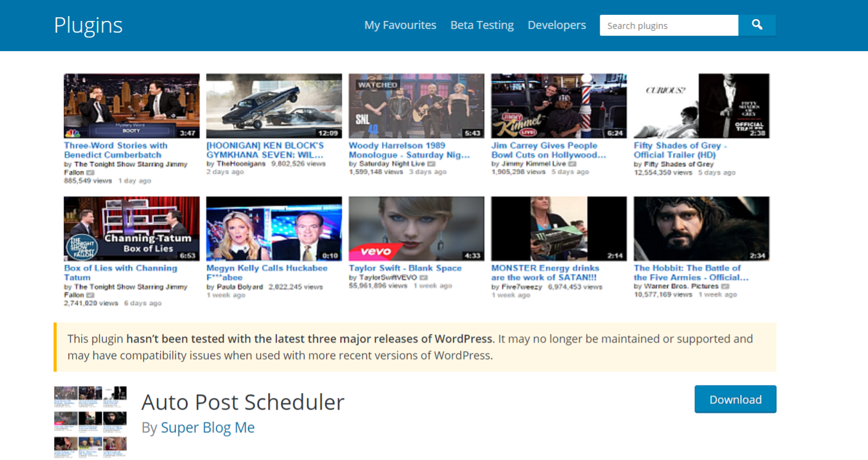Open 'Jim Carrey Gives People Bowl Cuts' title
The width and height of the screenshot is (868, 460).
coord(549,150)
